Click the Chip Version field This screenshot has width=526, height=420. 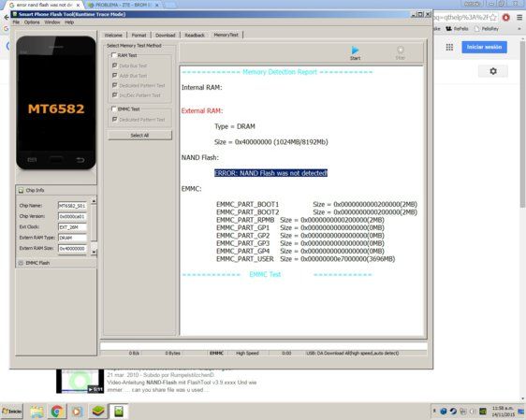click(72, 216)
